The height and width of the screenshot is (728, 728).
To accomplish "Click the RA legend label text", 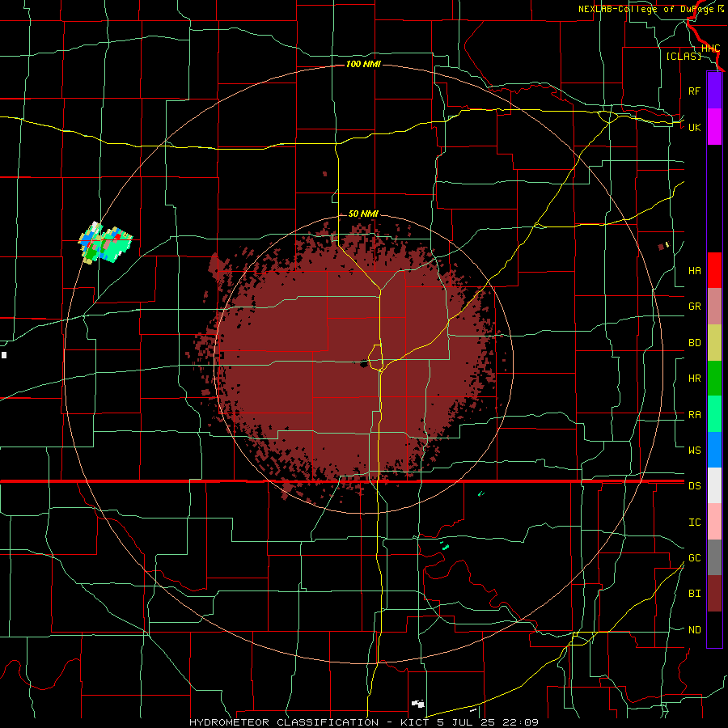I will click(x=694, y=415).
